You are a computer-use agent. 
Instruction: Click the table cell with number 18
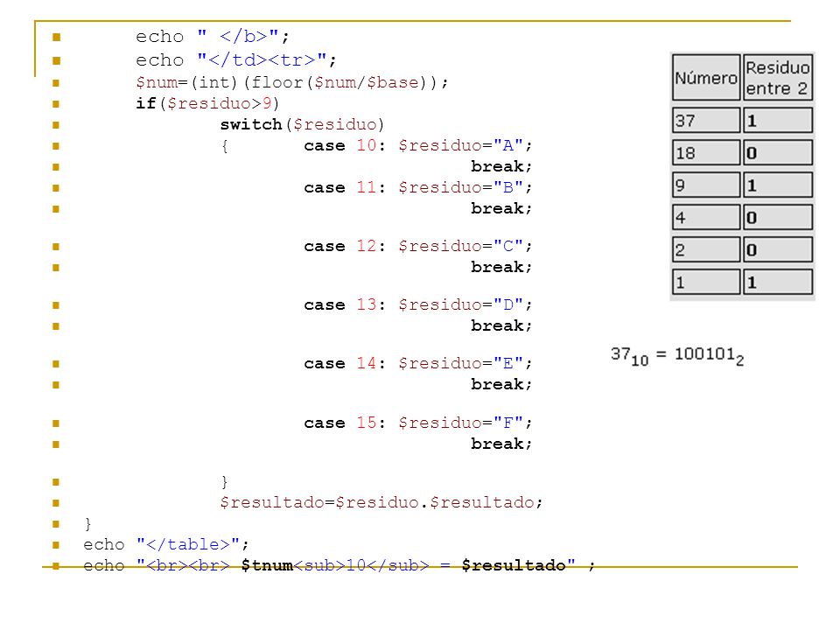706,152
